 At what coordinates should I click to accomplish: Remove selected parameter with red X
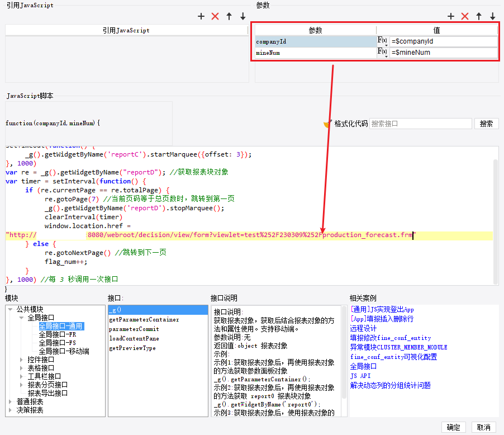465,16
